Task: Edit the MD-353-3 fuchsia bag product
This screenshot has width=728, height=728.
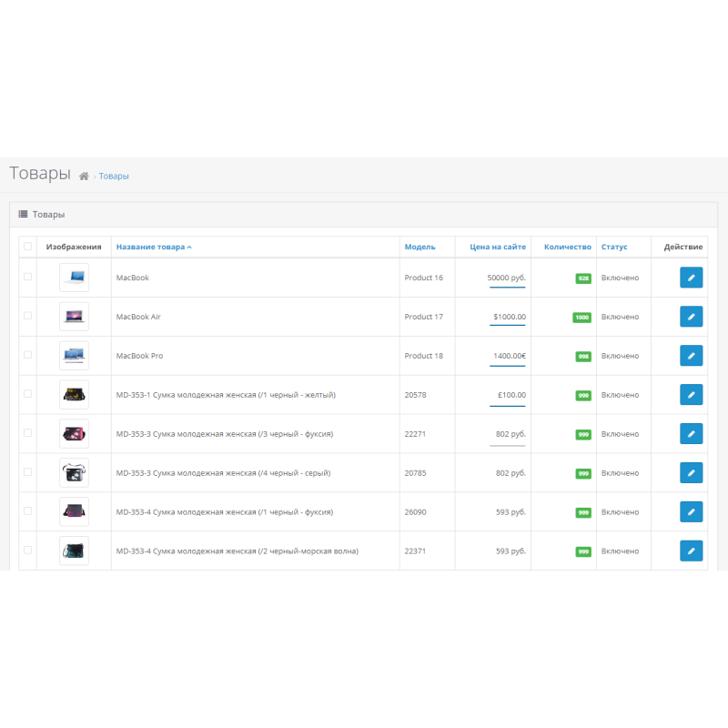Action: click(691, 433)
